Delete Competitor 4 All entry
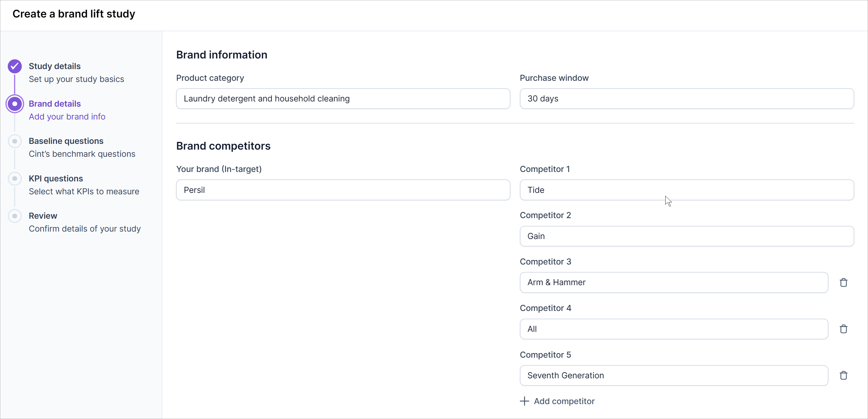Viewport: 868px width, 419px height. click(x=843, y=329)
